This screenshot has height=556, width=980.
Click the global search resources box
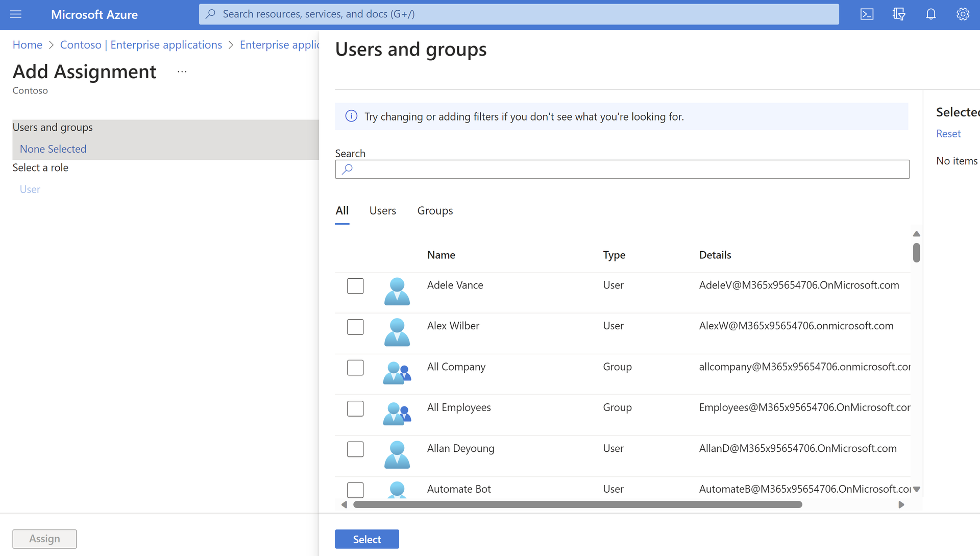[519, 14]
